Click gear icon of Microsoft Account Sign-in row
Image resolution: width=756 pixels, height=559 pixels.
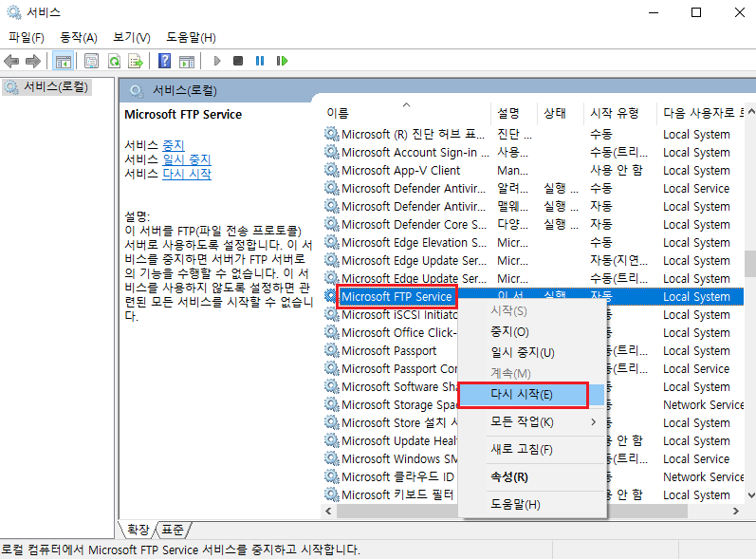point(331,152)
